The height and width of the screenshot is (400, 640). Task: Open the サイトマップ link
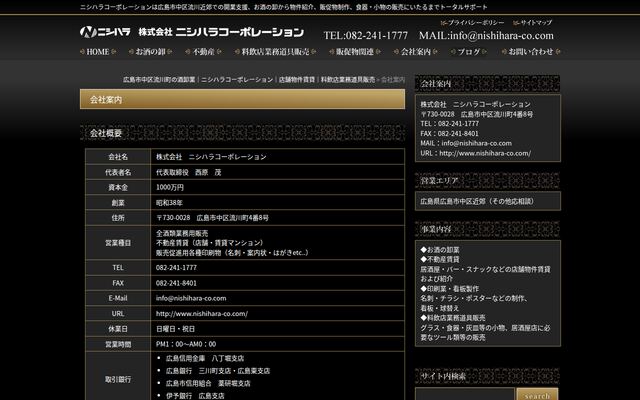[x=532, y=22]
